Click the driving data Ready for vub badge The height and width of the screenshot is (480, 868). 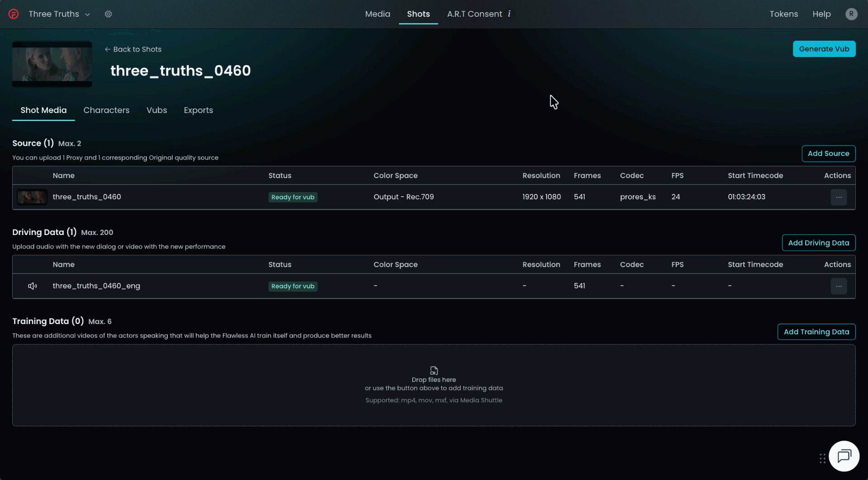pyautogui.click(x=292, y=287)
